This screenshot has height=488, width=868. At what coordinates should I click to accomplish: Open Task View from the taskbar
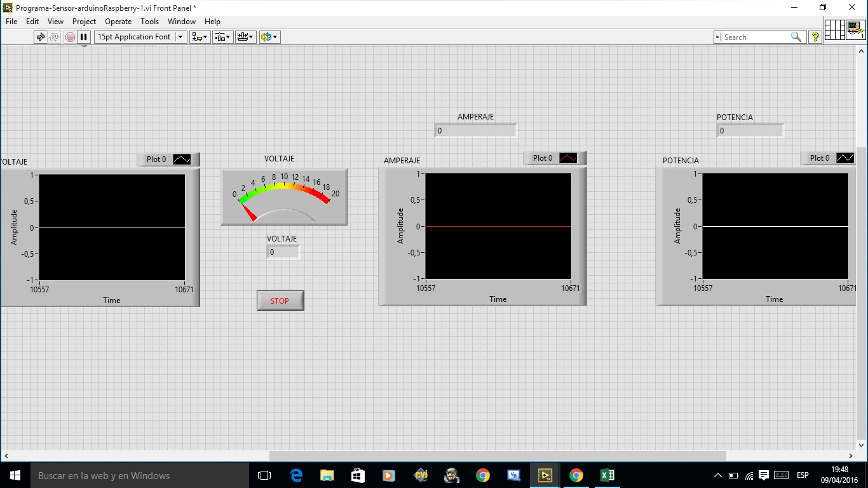click(264, 475)
